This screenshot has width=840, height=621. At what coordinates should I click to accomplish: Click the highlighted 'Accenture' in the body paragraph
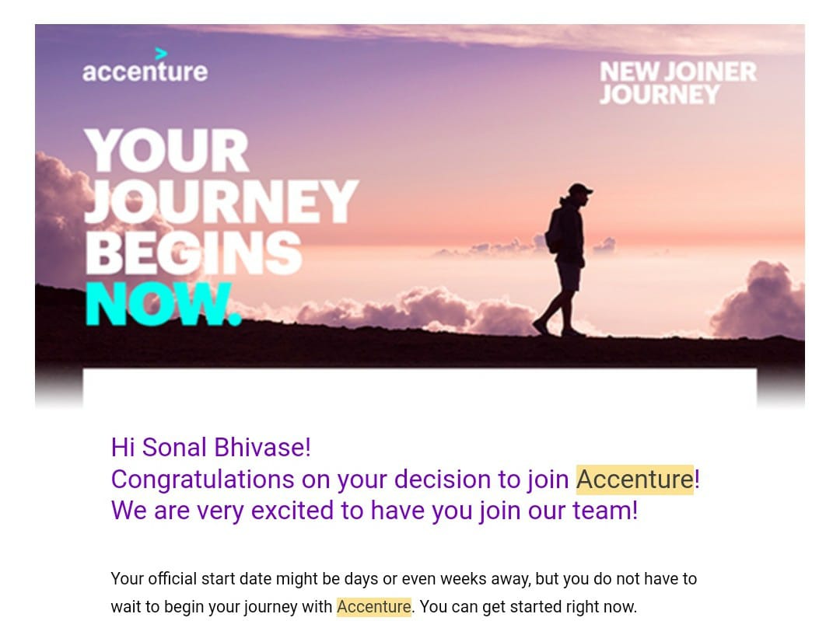(x=373, y=606)
